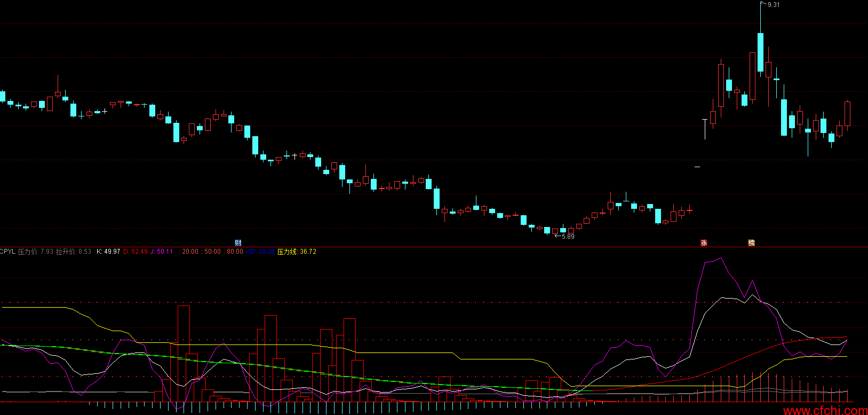
Task: Open the red 涨 marker icon
Action: tap(704, 243)
